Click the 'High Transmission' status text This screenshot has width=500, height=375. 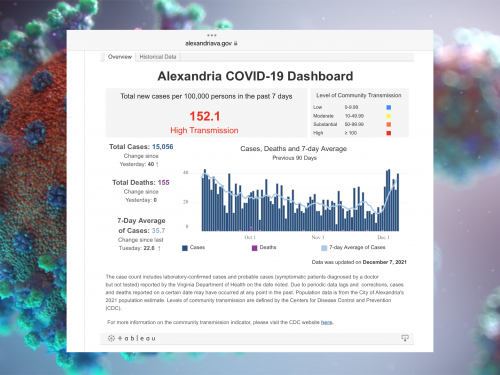[x=204, y=130]
